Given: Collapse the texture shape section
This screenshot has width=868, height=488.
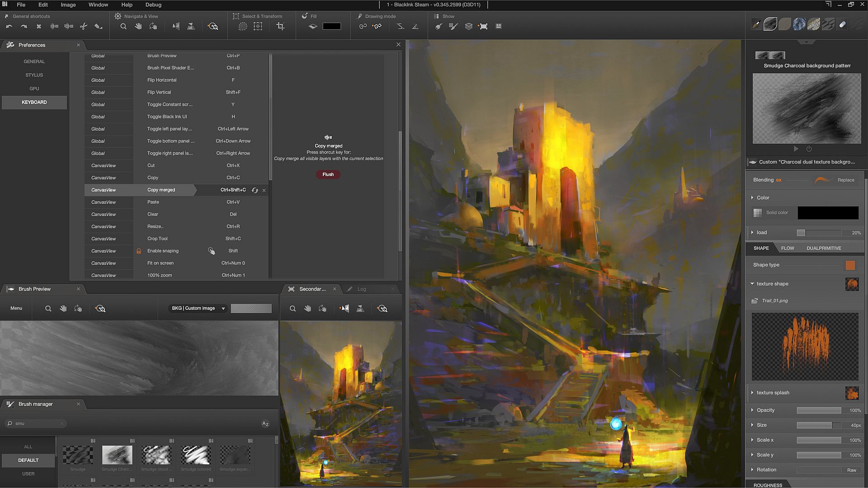Looking at the screenshot, I should click(x=752, y=284).
